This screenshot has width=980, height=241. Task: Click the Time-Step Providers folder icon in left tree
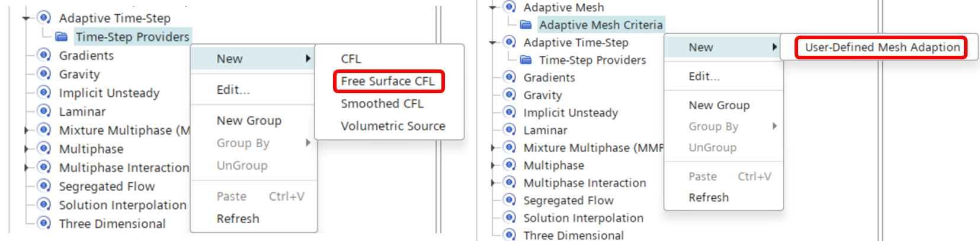[62, 37]
